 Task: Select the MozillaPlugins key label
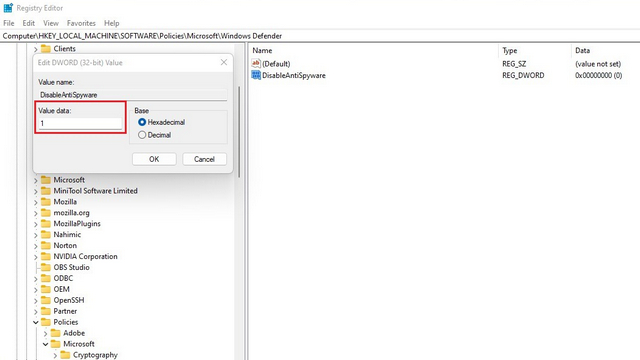click(77, 224)
